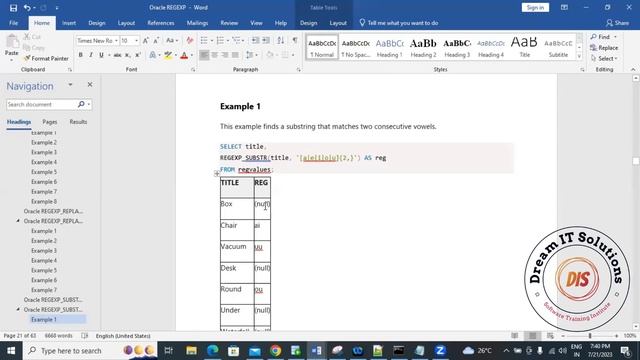The height and width of the screenshot is (360, 640).
Task: Toggle Italic formatting
Action: click(91, 55)
